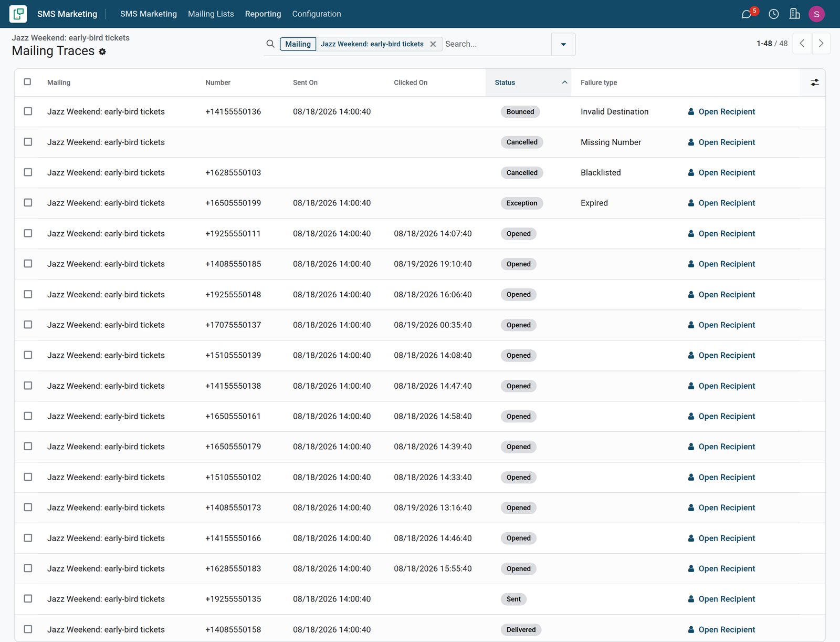The image size is (840, 642).
Task: Click recipient icon in the +17075550137 row
Action: point(691,325)
